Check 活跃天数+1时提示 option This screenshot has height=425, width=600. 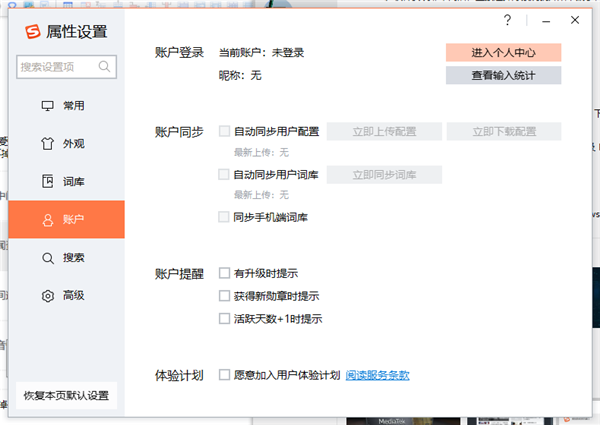tap(224, 319)
